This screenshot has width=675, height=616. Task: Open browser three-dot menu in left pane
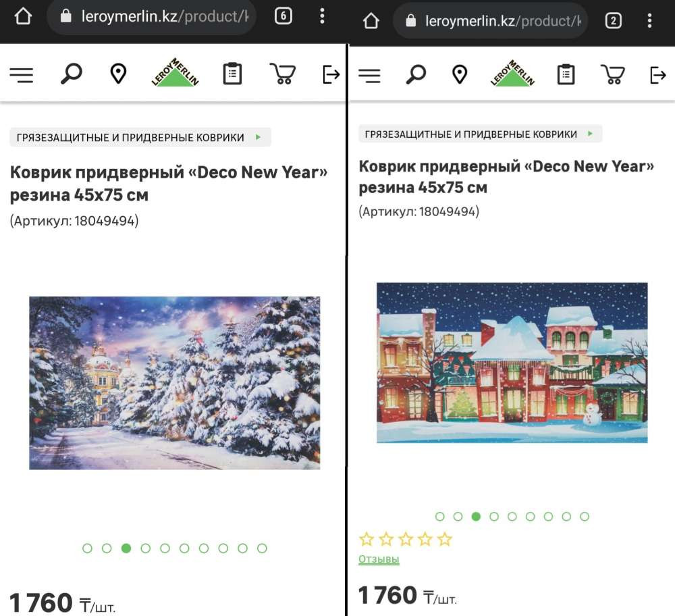pos(322,16)
